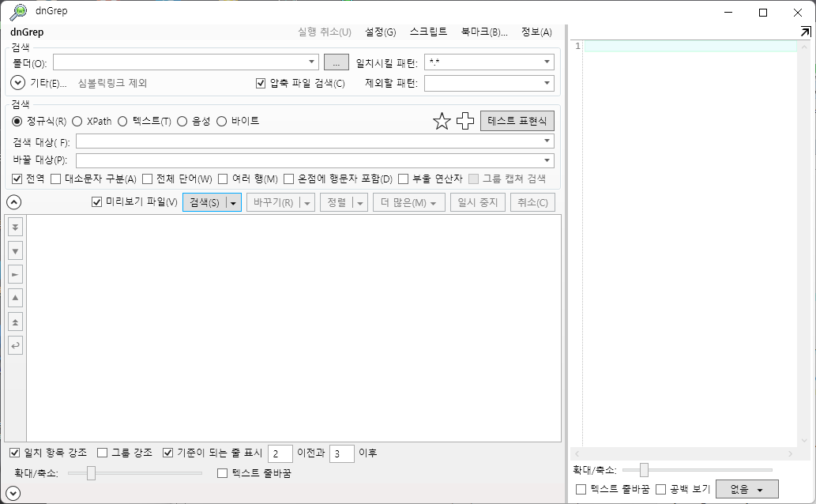The height and width of the screenshot is (504, 816).
Task: Collapse search options with up chevron
Action: tap(13, 202)
